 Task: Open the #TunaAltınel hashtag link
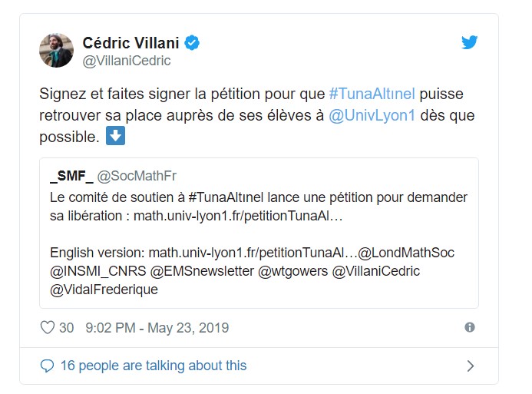372,94
